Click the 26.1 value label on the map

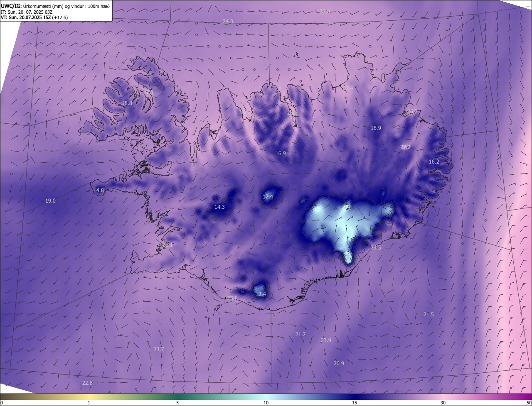[x=167, y=245]
